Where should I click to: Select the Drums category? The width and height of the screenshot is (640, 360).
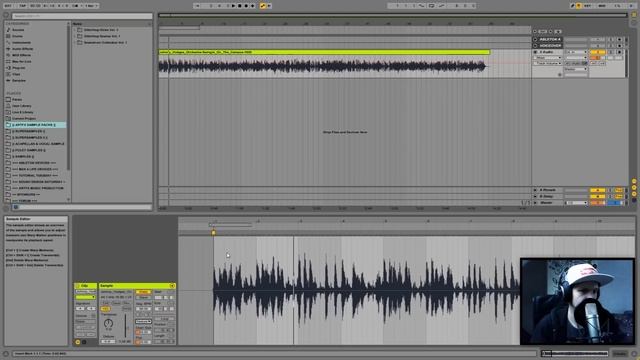17,36
